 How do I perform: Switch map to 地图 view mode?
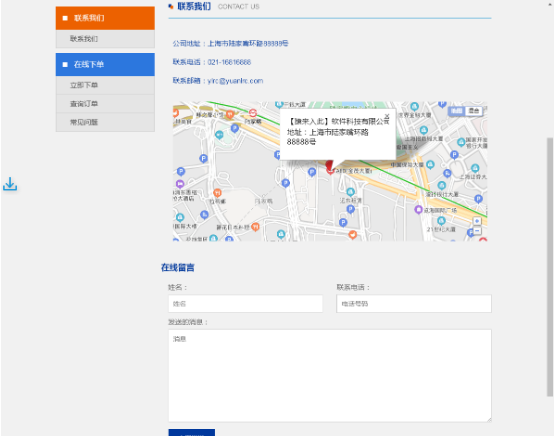pyautogui.click(x=456, y=111)
